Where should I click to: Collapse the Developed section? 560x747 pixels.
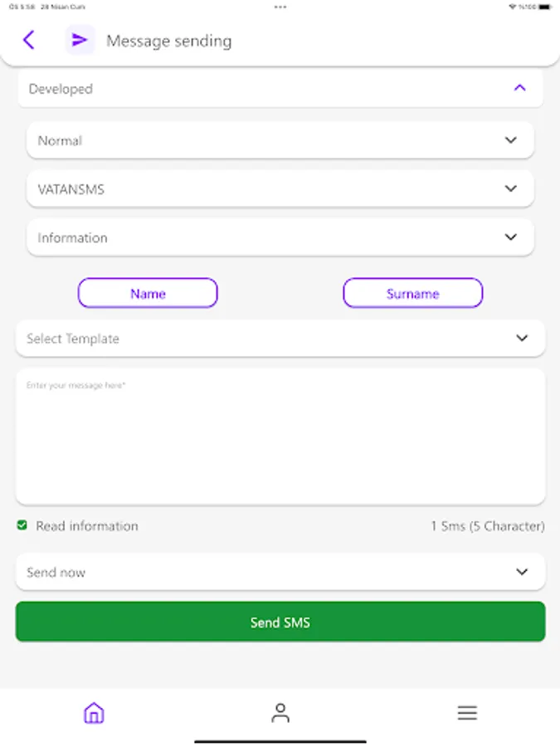click(x=519, y=88)
